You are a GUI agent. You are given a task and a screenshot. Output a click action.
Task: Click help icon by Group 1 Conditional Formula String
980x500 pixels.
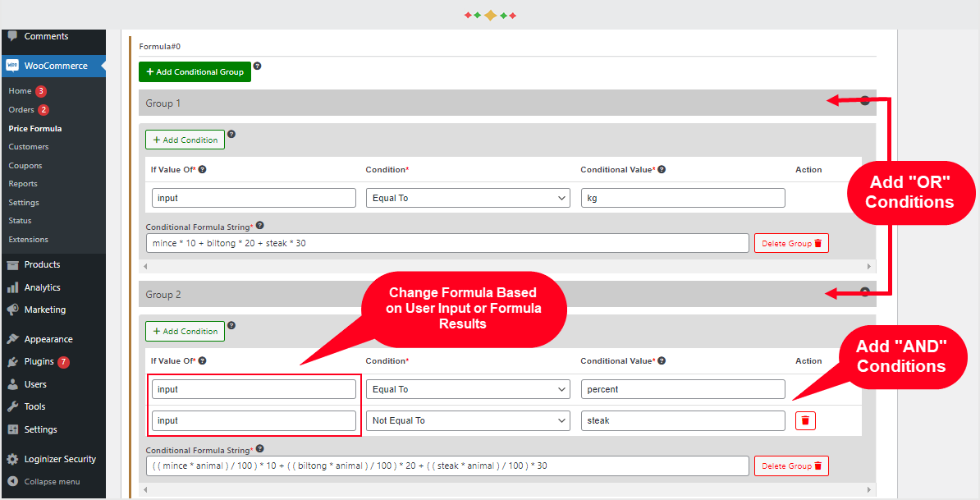tap(260, 226)
